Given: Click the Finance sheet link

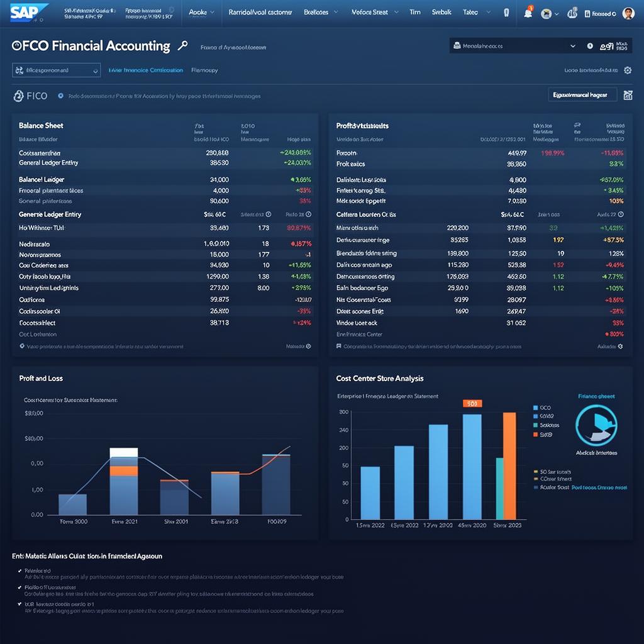Looking at the screenshot, I should pos(596,396).
